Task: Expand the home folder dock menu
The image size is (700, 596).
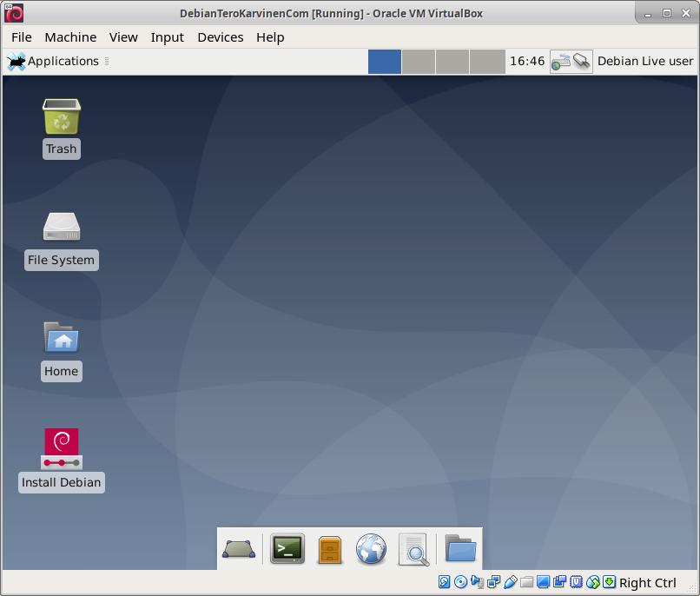Action: (x=460, y=549)
